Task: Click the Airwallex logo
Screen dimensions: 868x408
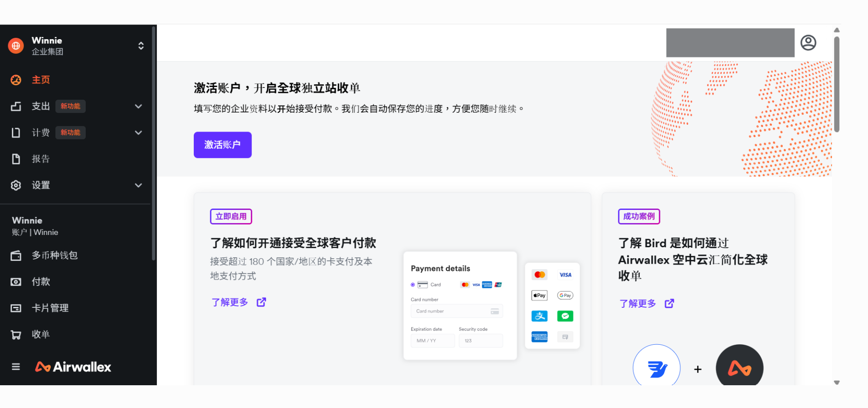Action: click(73, 367)
